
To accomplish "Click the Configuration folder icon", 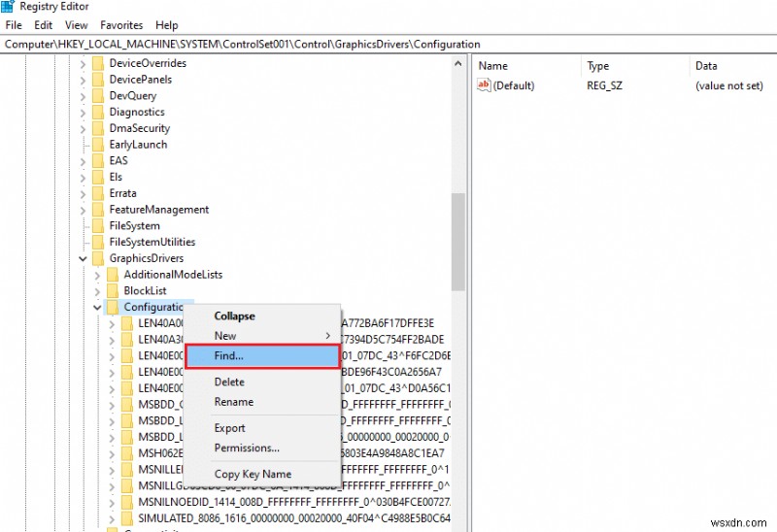I will [113, 307].
